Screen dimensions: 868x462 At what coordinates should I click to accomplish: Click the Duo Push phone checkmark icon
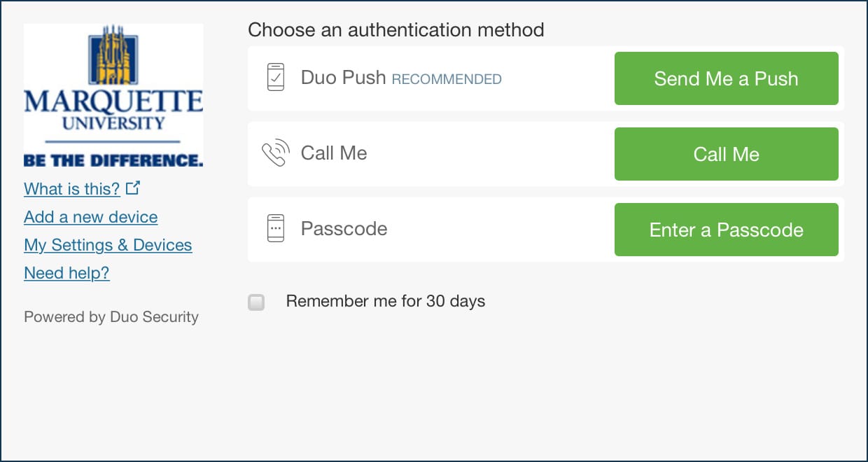coord(276,78)
